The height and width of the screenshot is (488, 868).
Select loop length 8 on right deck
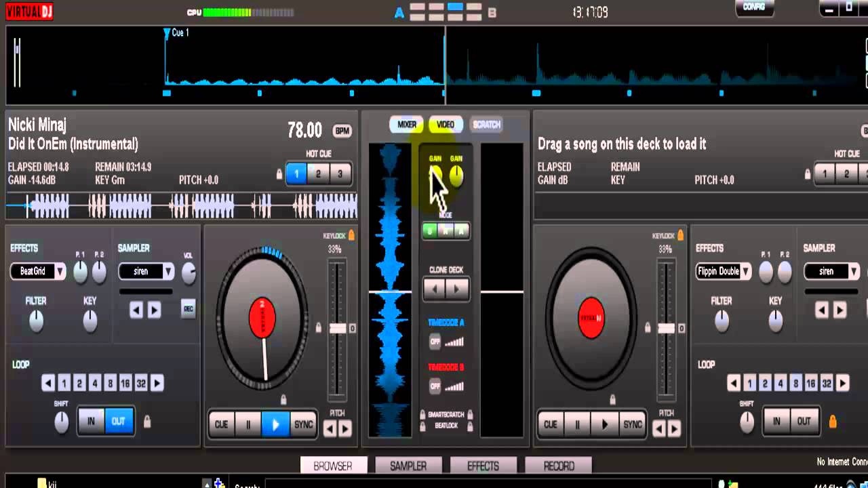796,384
